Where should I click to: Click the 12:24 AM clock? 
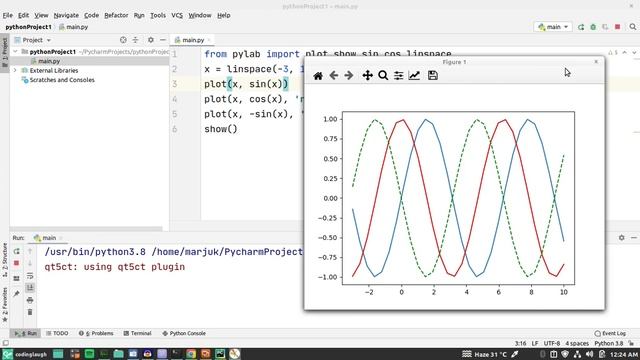[x=624, y=354]
